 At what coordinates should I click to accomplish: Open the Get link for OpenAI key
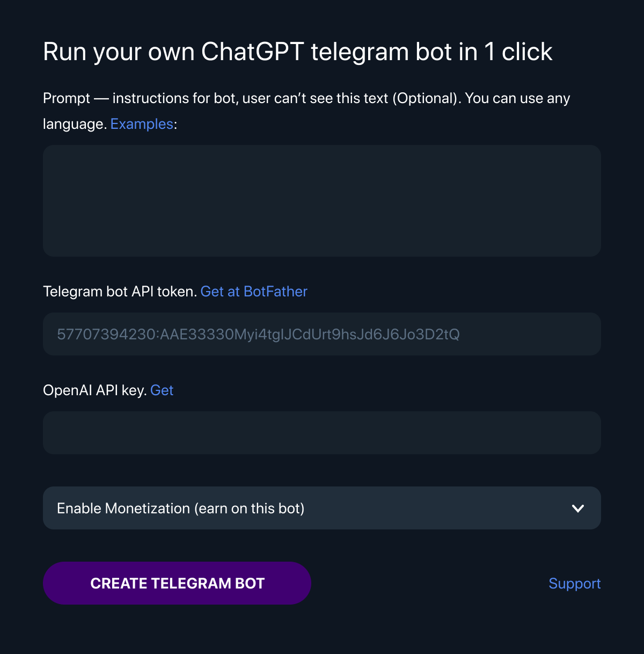pos(162,390)
